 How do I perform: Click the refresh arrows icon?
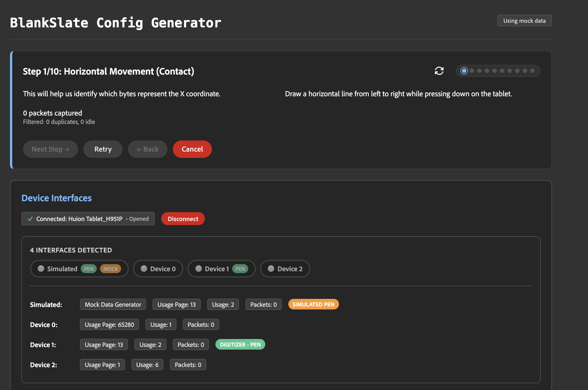[439, 71]
